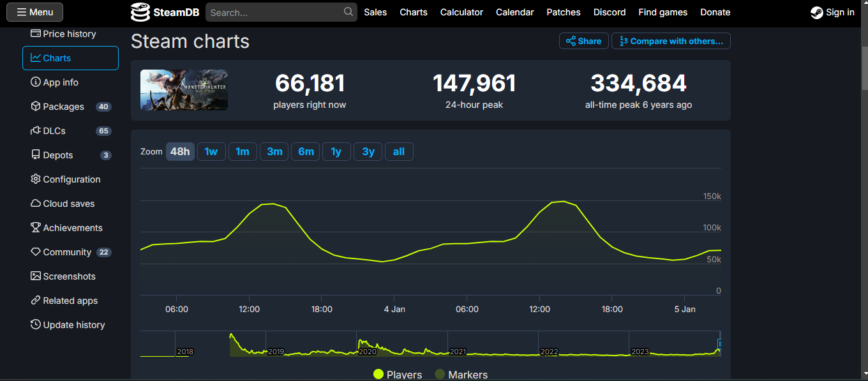868x381 pixels.
Task: Open the Compare with others dropdown
Action: coord(671,41)
